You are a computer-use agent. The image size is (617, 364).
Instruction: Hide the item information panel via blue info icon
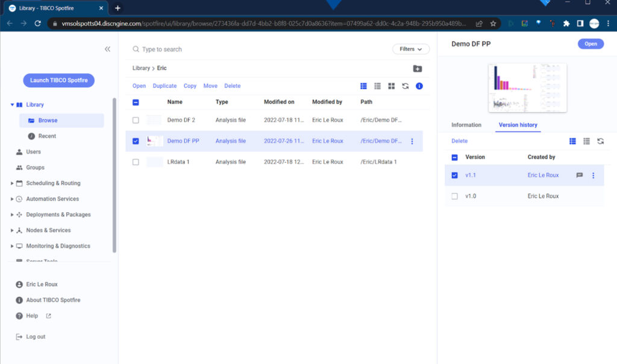click(419, 86)
